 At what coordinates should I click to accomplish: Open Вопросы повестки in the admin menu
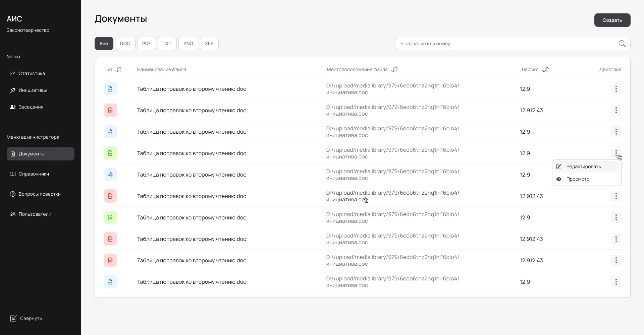pyautogui.click(x=39, y=194)
